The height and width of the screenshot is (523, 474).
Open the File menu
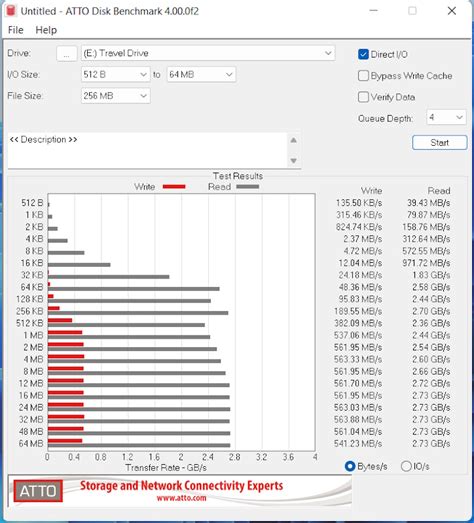coord(16,30)
